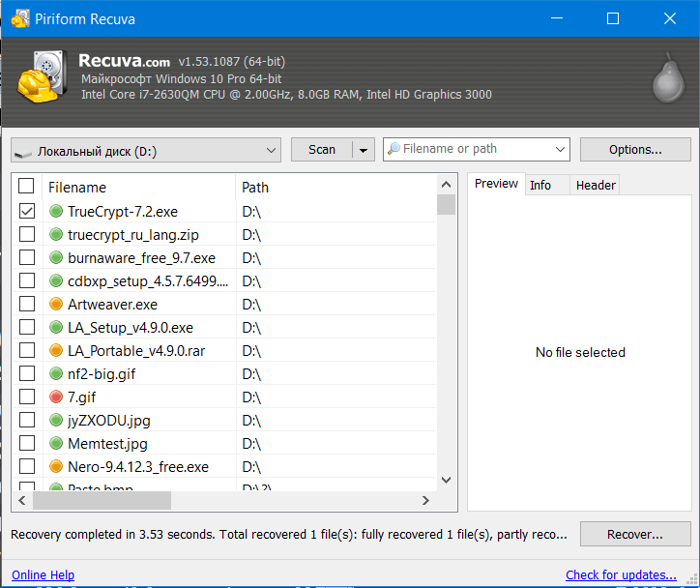The width and height of the screenshot is (700, 588).
Task: Select the nf2-big.gif filename
Action: 102,373
